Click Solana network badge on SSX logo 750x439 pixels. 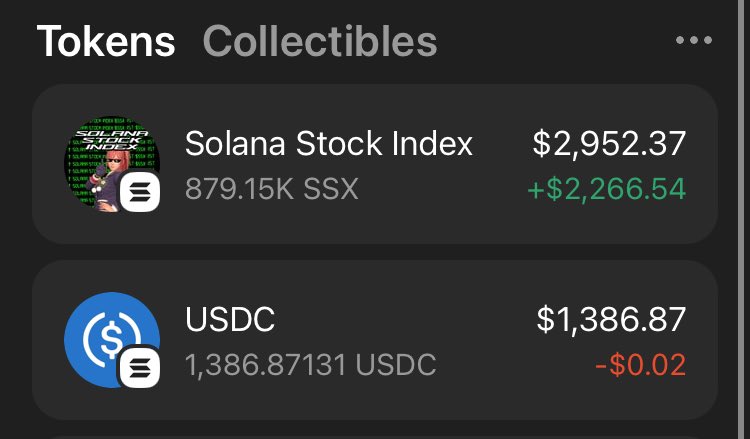pos(140,192)
